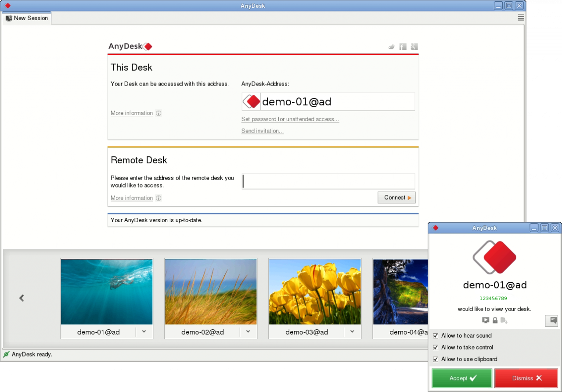Click large AnyDesk logo in request popup
This screenshot has width=562, height=392.
(x=494, y=257)
